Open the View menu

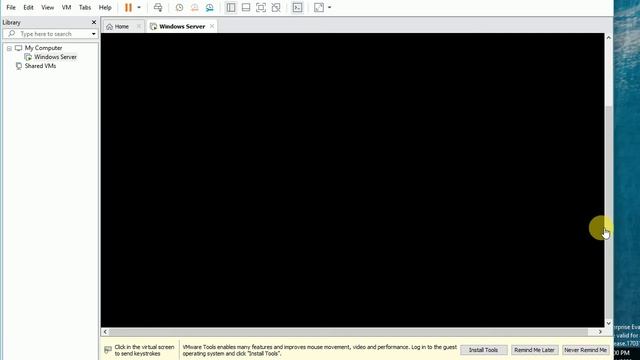tap(47, 7)
